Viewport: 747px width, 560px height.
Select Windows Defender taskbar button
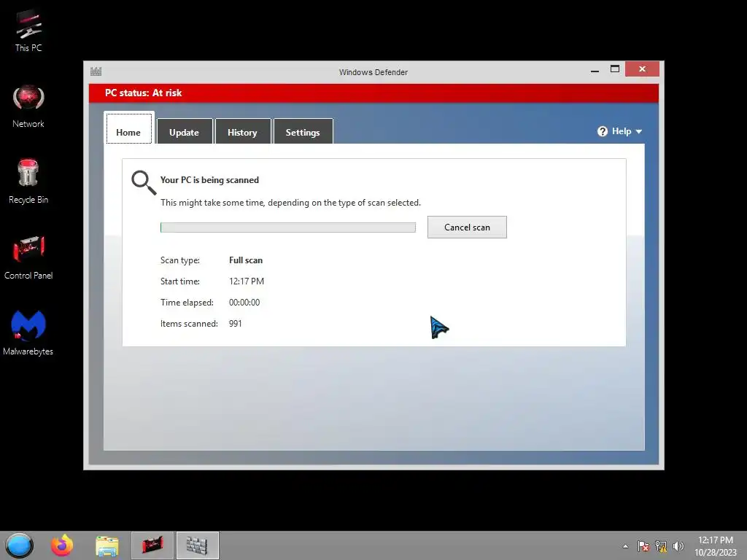(x=197, y=545)
